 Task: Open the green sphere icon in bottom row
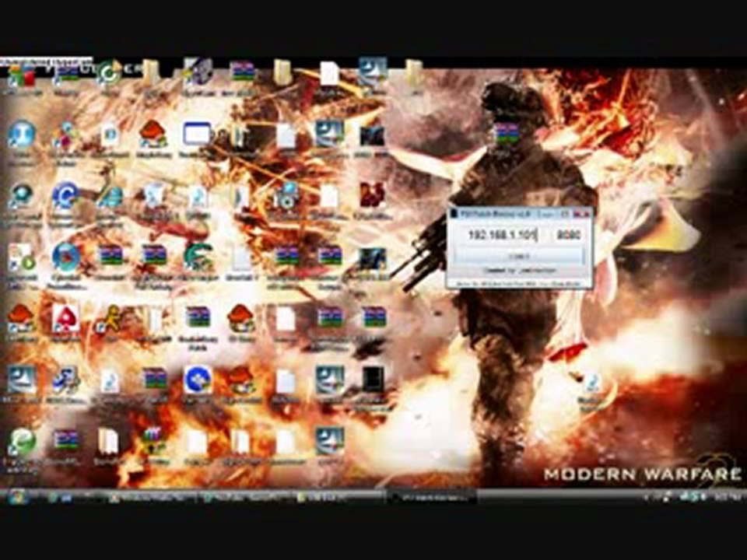point(22,442)
